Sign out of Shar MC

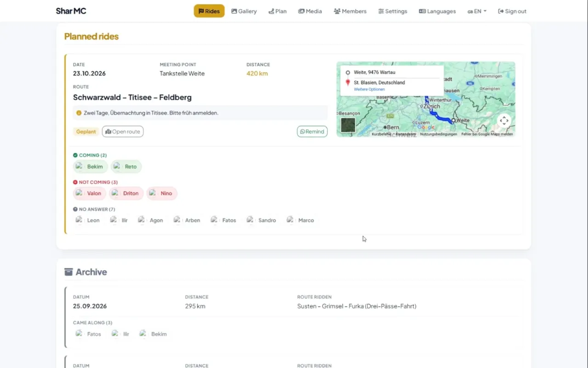pos(512,11)
